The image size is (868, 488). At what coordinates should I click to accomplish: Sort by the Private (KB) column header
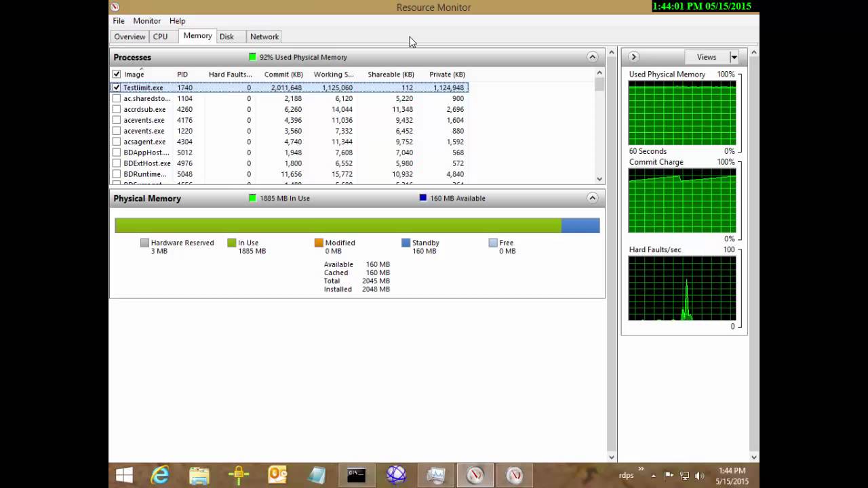click(447, 74)
